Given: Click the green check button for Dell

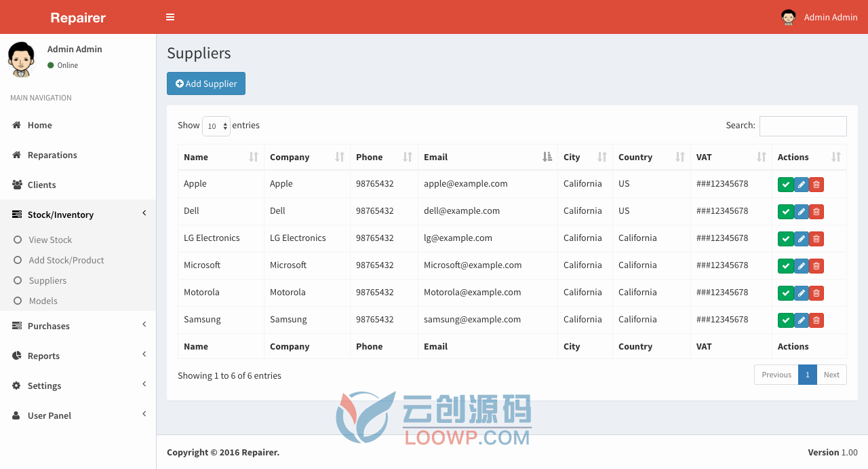Looking at the screenshot, I should [x=785, y=212].
